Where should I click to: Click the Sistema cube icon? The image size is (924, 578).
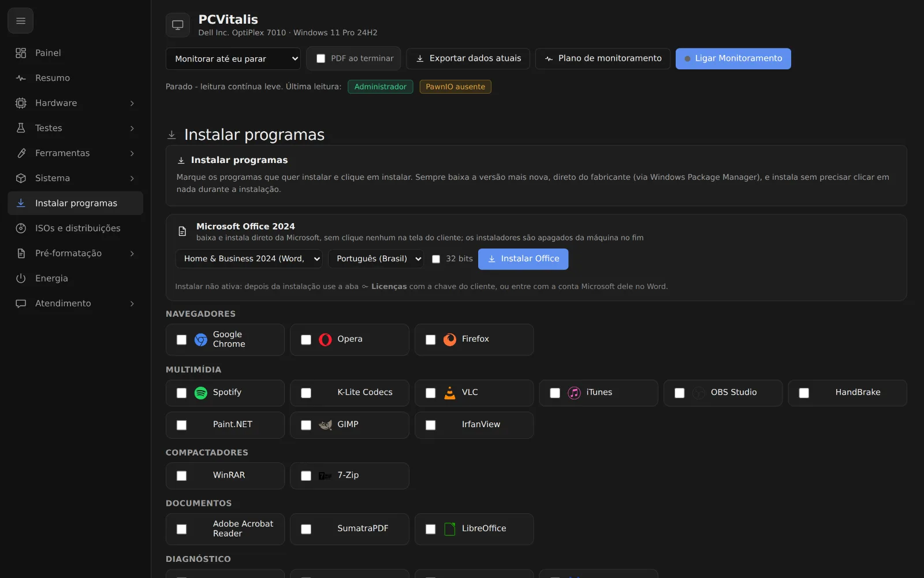click(x=21, y=178)
